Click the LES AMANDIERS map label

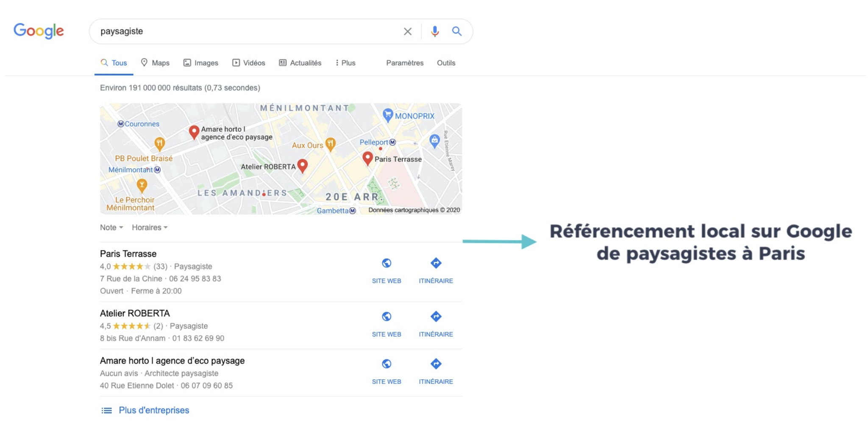[242, 193]
